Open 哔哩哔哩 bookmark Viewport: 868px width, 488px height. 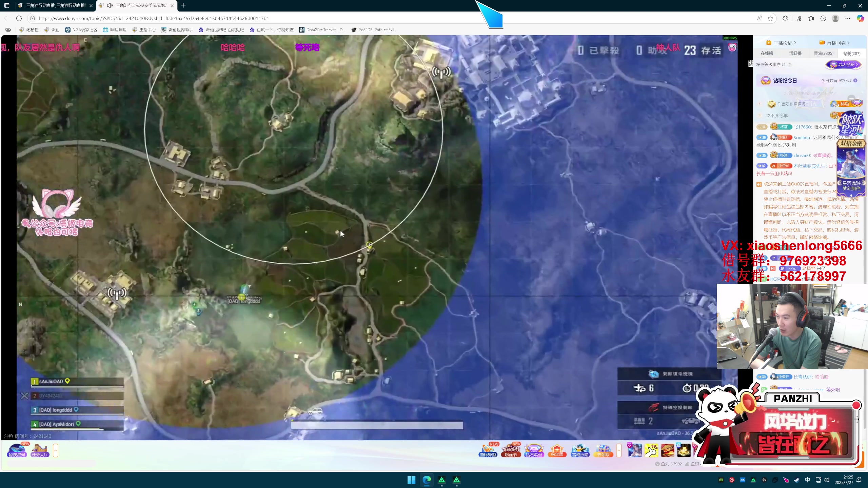pos(115,30)
